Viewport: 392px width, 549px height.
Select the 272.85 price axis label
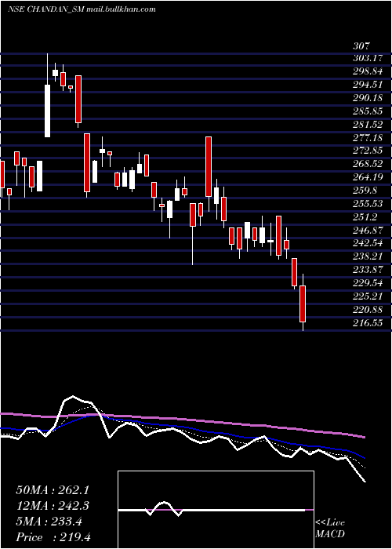368,151
